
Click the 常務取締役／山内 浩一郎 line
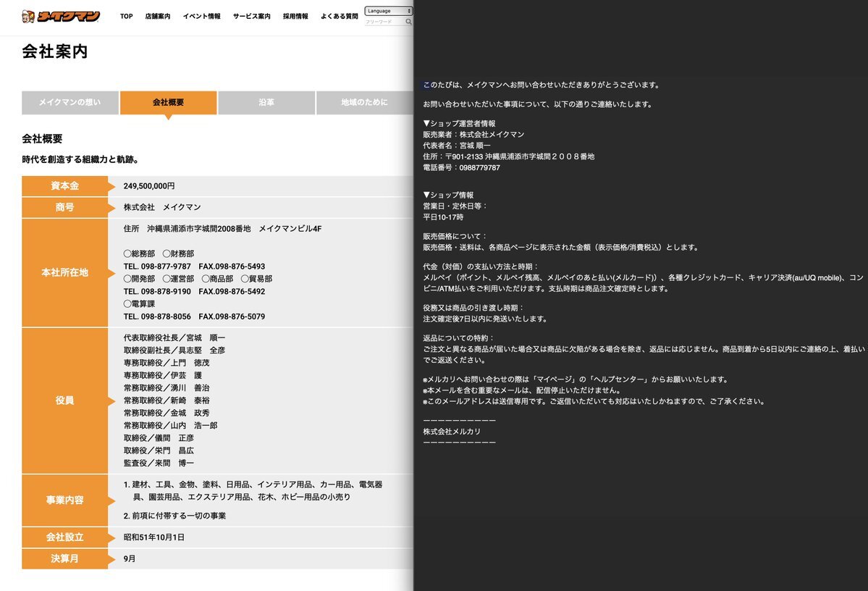(x=171, y=425)
